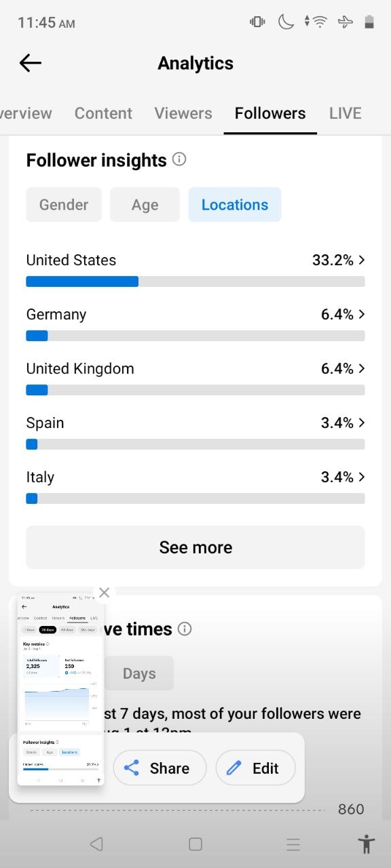The width and height of the screenshot is (391, 868).
Task: Expand United States chevron at 33.2%
Action: coord(362,260)
